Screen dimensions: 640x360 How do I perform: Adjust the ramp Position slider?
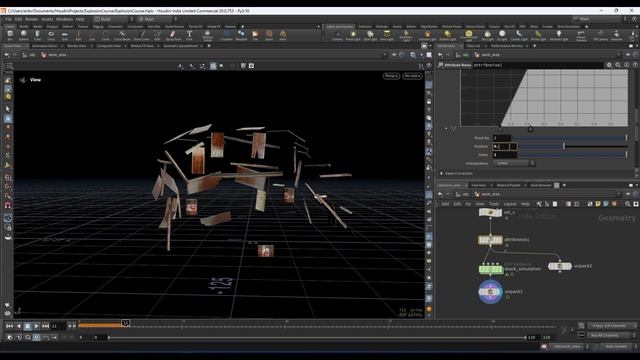click(573, 146)
